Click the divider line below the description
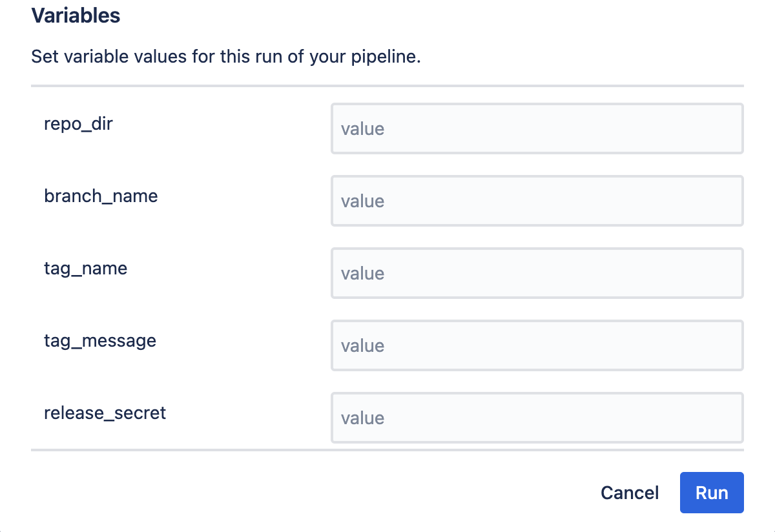 point(387,85)
